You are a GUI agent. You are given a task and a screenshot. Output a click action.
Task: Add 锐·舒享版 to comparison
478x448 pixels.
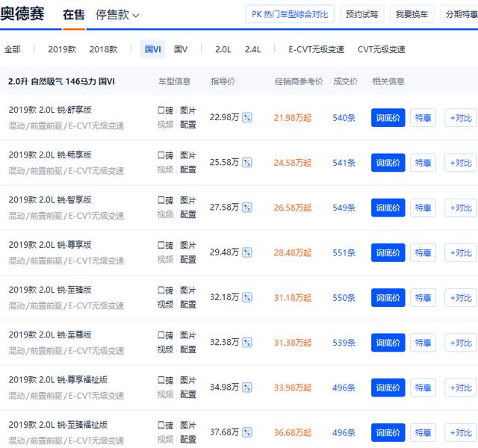point(461,118)
